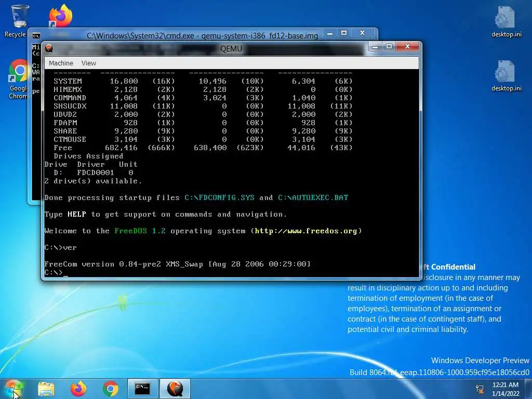
Task: Click the cmd.exe title bar text
Action: point(202,36)
